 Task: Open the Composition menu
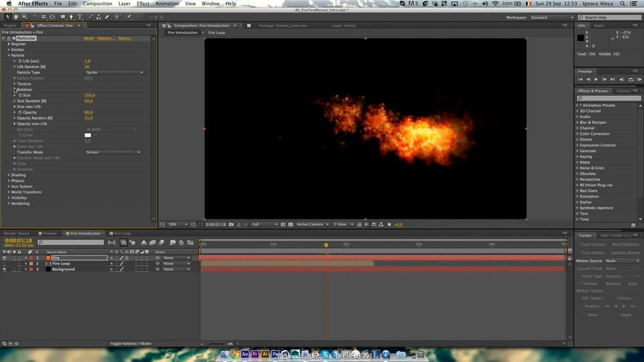coord(98,4)
